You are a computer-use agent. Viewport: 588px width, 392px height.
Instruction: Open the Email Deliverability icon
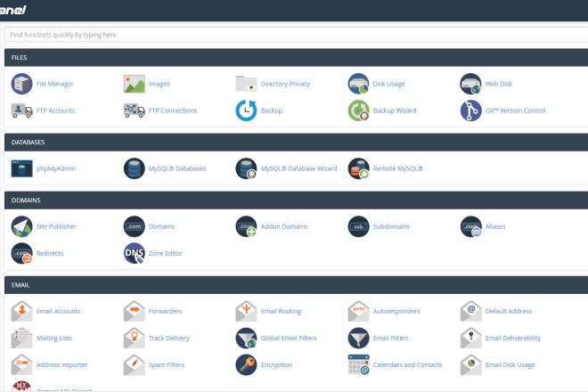tap(470, 338)
